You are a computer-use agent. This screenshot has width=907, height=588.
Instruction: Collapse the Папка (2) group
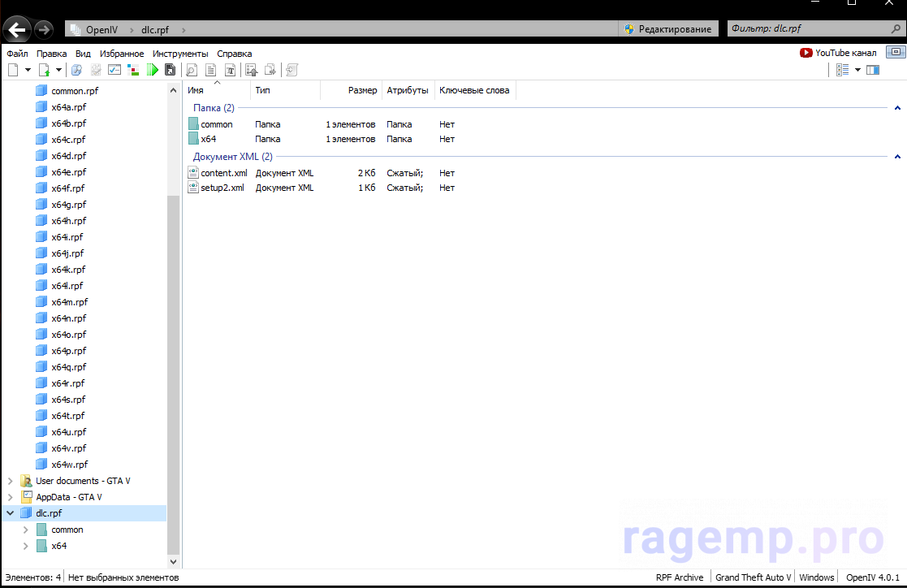(x=897, y=108)
